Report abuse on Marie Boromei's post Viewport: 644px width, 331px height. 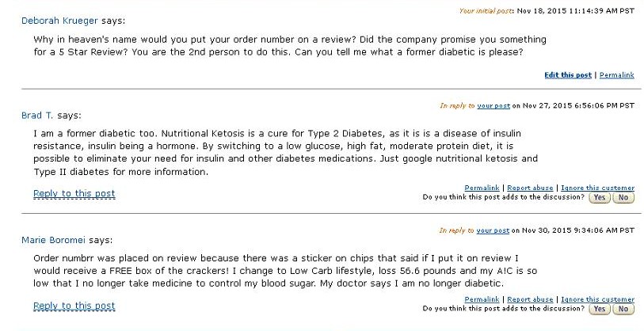pyautogui.click(x=530, y=299)
